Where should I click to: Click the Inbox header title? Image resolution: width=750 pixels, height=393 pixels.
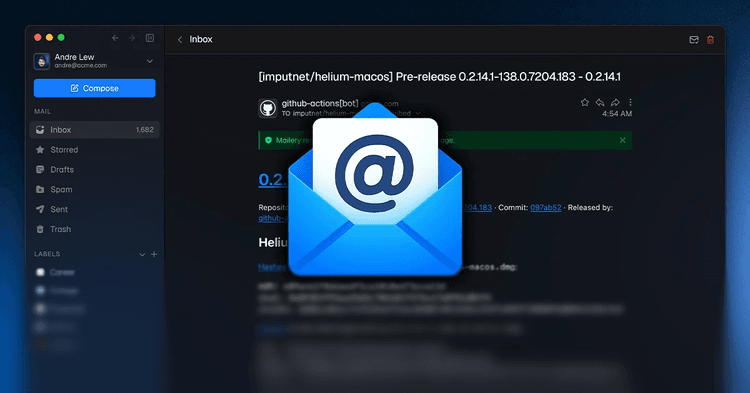[x=201, y=39]
